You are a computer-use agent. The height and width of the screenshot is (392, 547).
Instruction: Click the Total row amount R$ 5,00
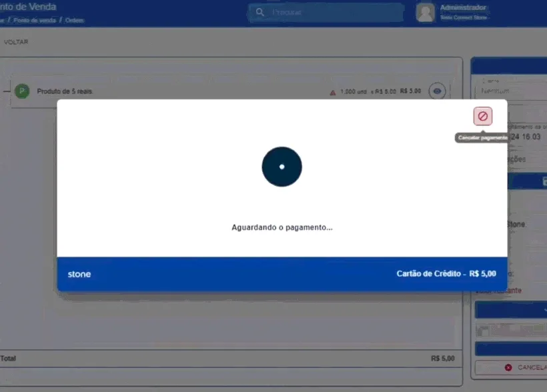[443, 359]
